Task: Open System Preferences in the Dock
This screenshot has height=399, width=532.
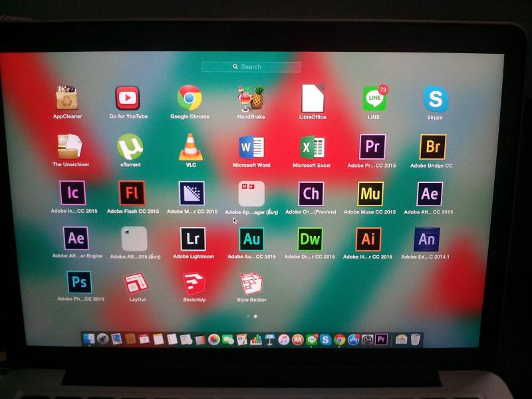Action: pyautogui.click(x=367, y=339)
